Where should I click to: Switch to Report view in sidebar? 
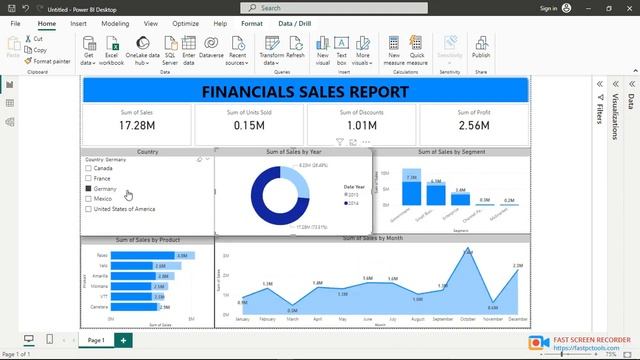(10, 85)
